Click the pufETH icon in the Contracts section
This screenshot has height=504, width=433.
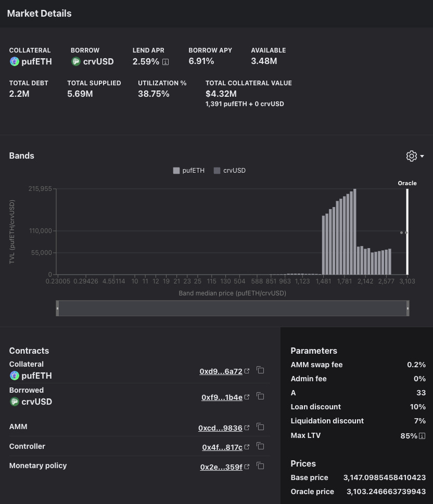click(x=15, y=376)
